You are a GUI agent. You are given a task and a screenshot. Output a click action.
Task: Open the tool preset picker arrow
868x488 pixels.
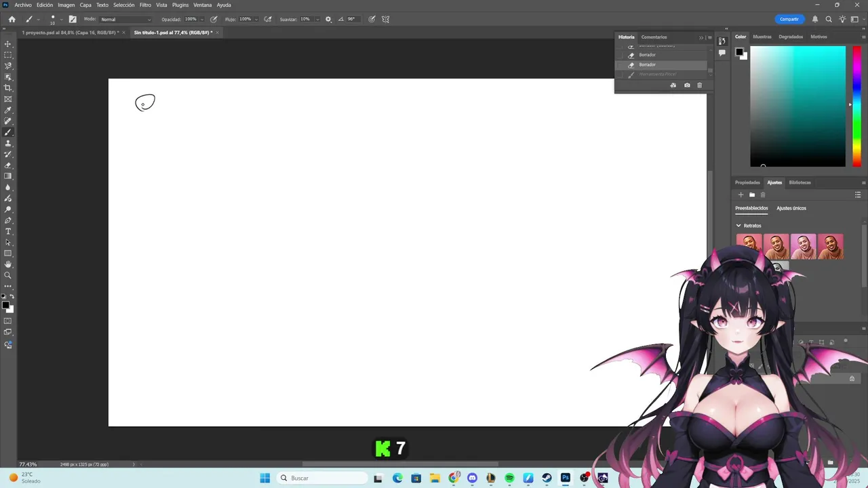38,19
